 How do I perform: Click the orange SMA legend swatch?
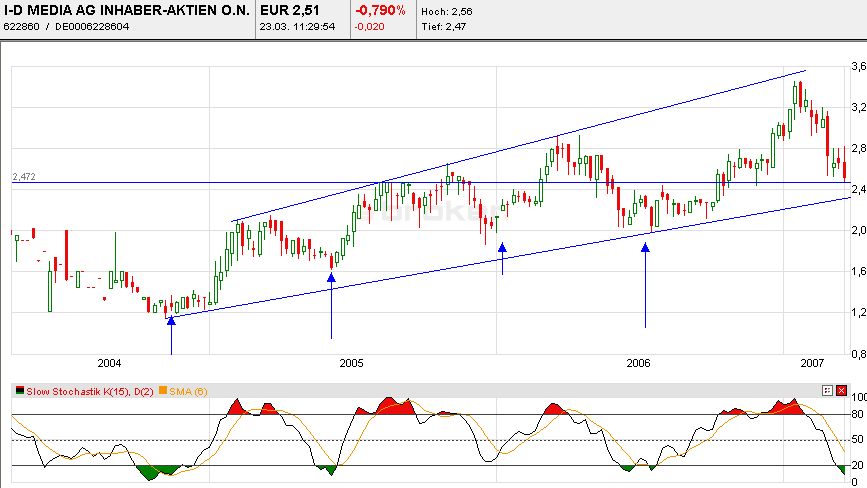coord(163,391)
